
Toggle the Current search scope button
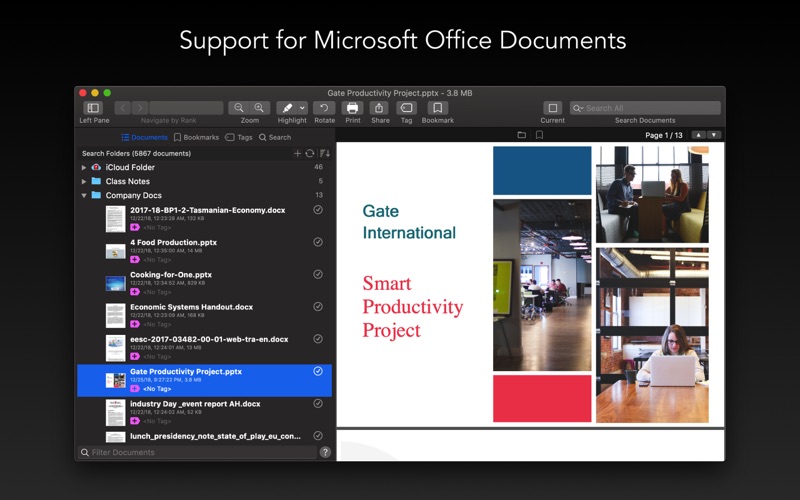[552, 108]
